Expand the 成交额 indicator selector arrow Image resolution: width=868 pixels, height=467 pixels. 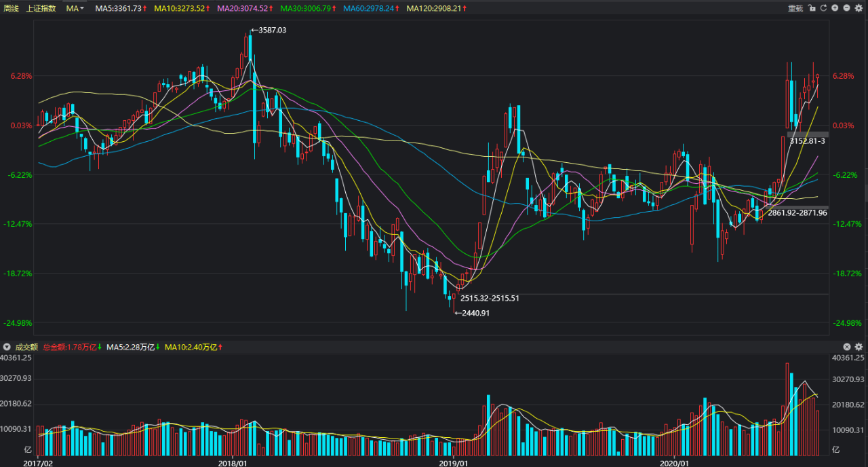pos(7,347)
